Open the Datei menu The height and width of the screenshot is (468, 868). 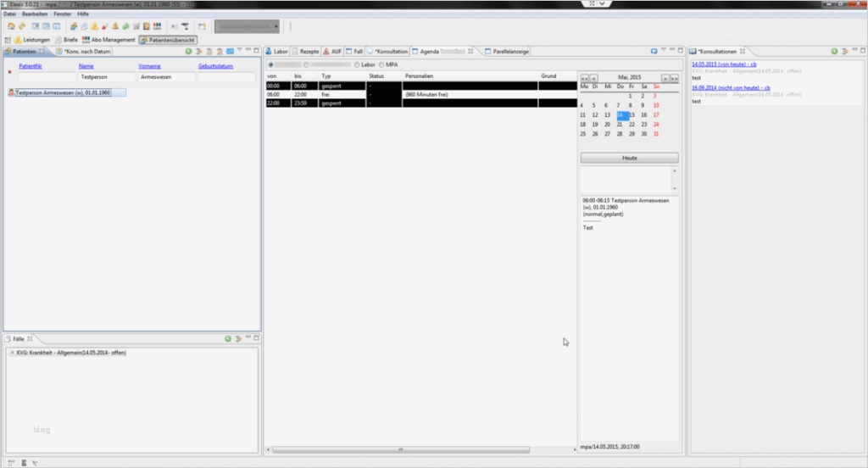click(x=9, y=14)
